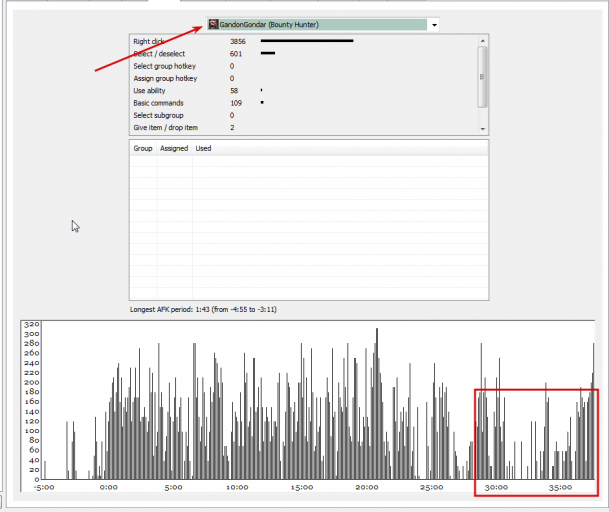Click the 10:00 label on chart axis

(237, 487)
